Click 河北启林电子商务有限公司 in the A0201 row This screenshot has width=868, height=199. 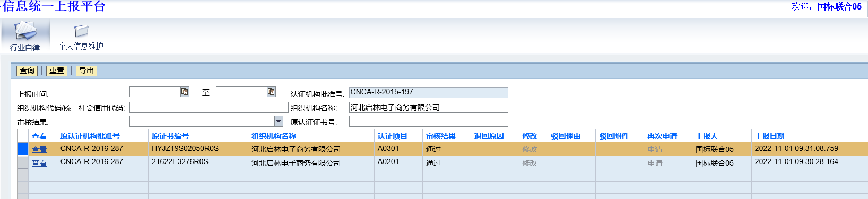296,163
